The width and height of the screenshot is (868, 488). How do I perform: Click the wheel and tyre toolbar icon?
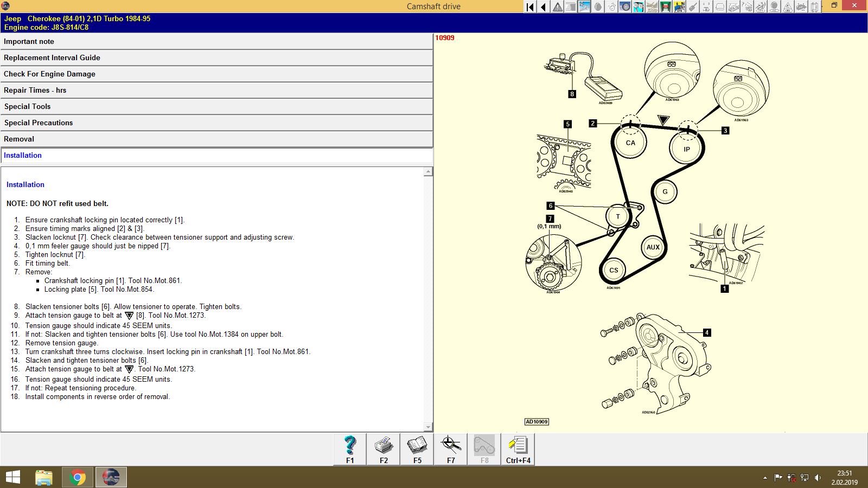(625, 7)
